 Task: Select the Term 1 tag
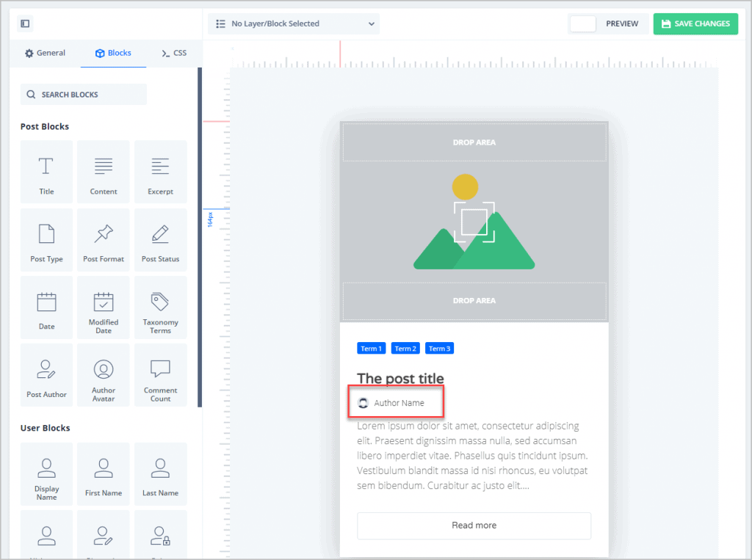[371, 349]
